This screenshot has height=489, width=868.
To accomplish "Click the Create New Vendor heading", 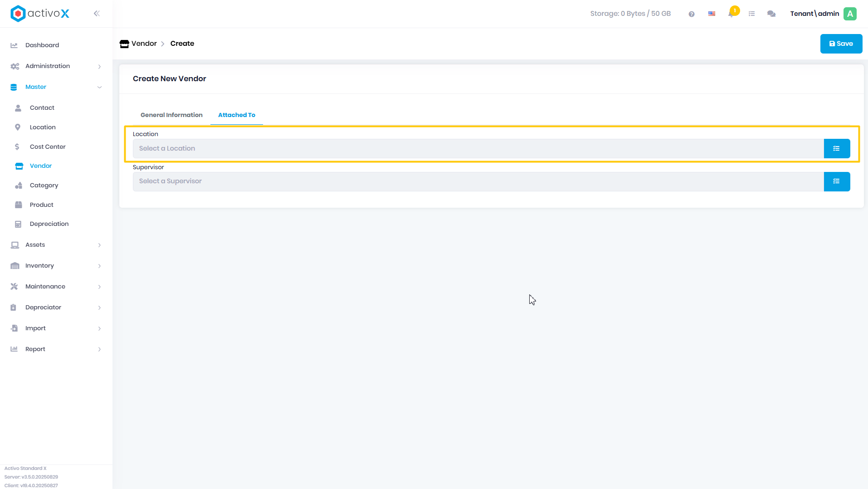I will click(169, 79).
